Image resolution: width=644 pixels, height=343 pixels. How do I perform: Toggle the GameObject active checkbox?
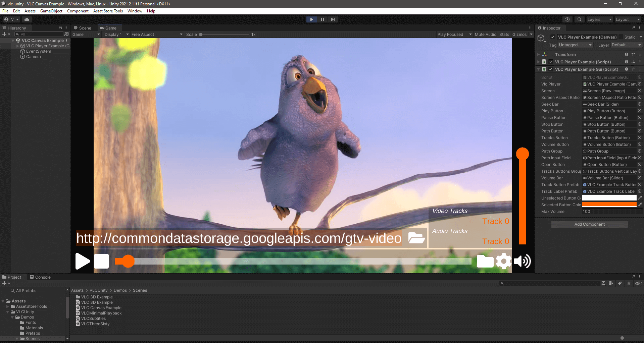tap(552, 37)
